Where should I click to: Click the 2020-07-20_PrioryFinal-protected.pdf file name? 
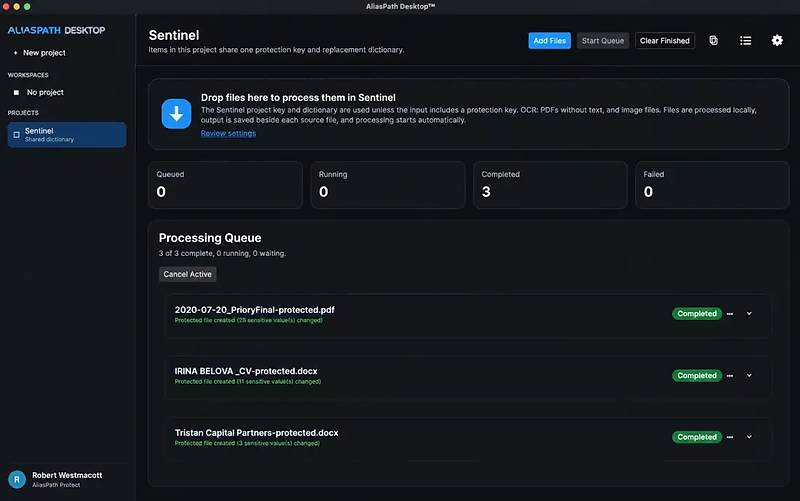click(255, 310)
